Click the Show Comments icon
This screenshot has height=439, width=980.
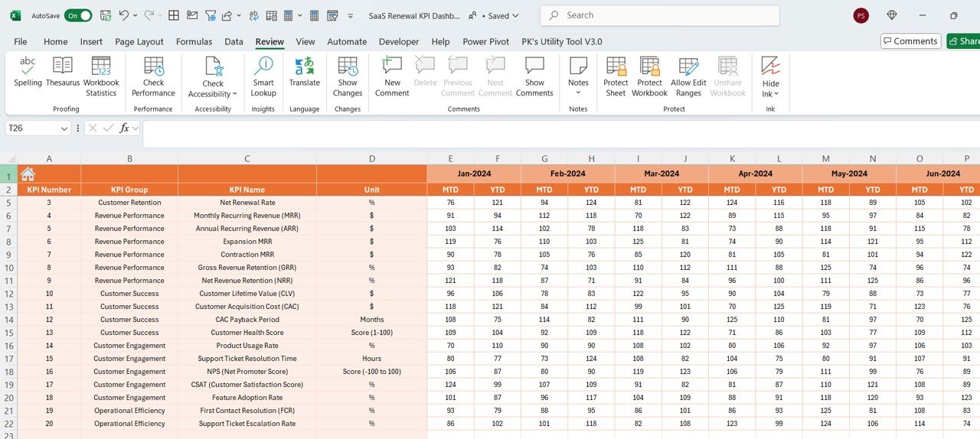[534, 66]
